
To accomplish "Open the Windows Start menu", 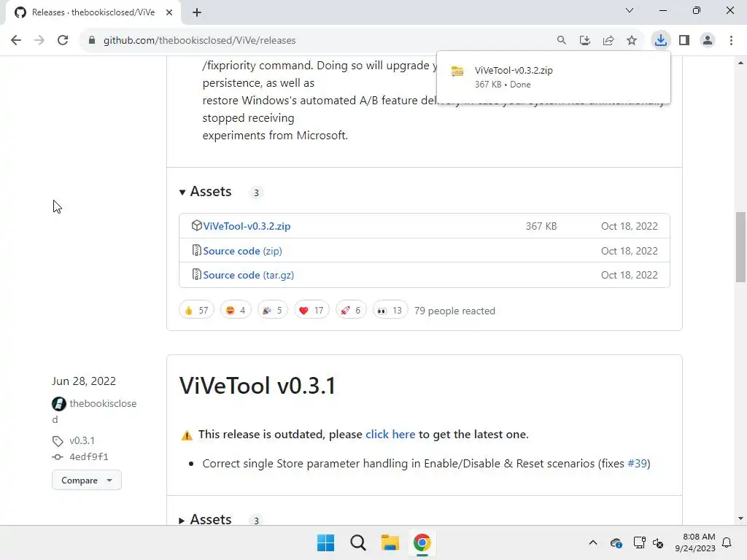I will (x=326, y=542).
